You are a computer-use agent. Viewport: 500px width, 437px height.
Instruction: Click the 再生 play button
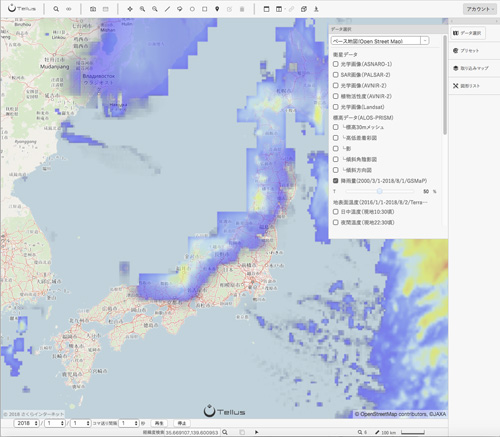[x=159, y=423]
